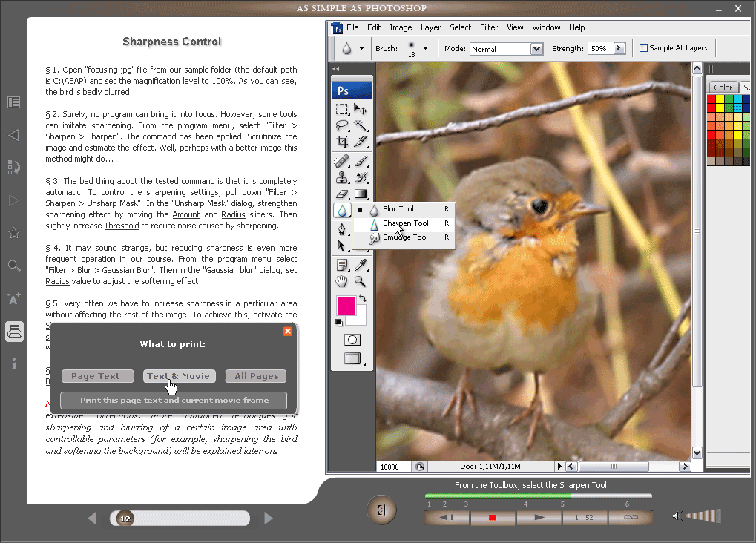Select the Notes tool
756x543 pixels.
[x=342, y=265]
